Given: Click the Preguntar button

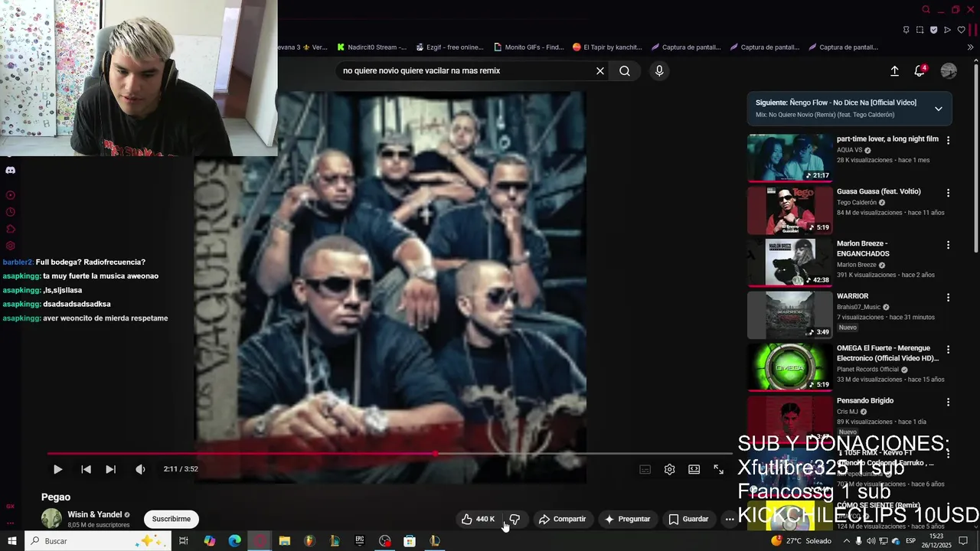Looking at the screenshot, I should coord(628,519).
